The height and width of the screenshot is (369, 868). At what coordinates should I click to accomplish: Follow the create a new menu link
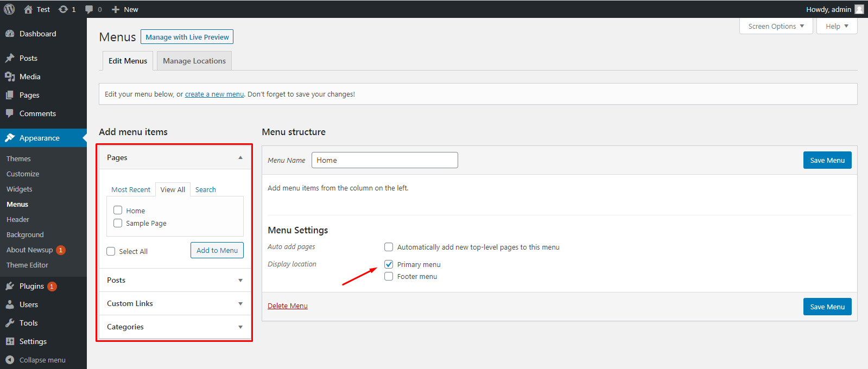(214, 94)
